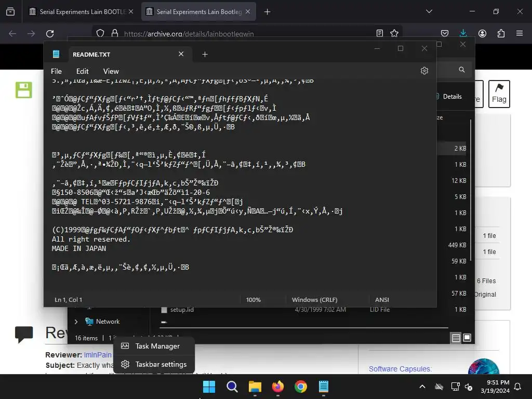Click the File Explorer vertical scrollbar
The height and width of the screenshot is (399, 532).
(471, 190)
